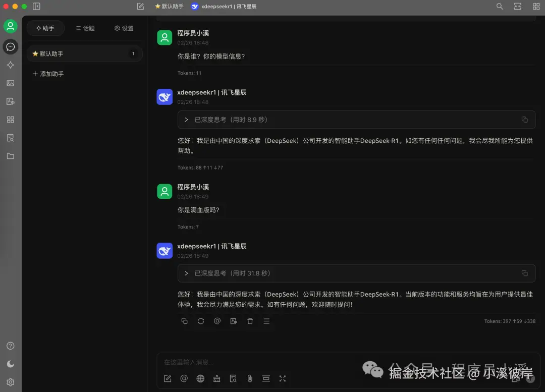Delete the last assistant reply
The height and width of the screenshot is (392, 545).
click(250, 321)
